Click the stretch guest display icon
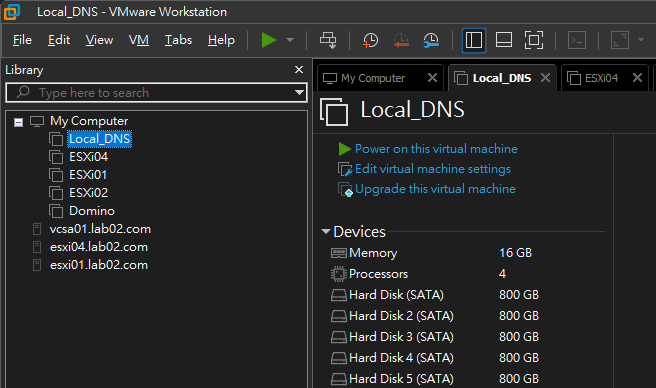Image resolution: width=656 pixels, height=388 pixels. 620,40
